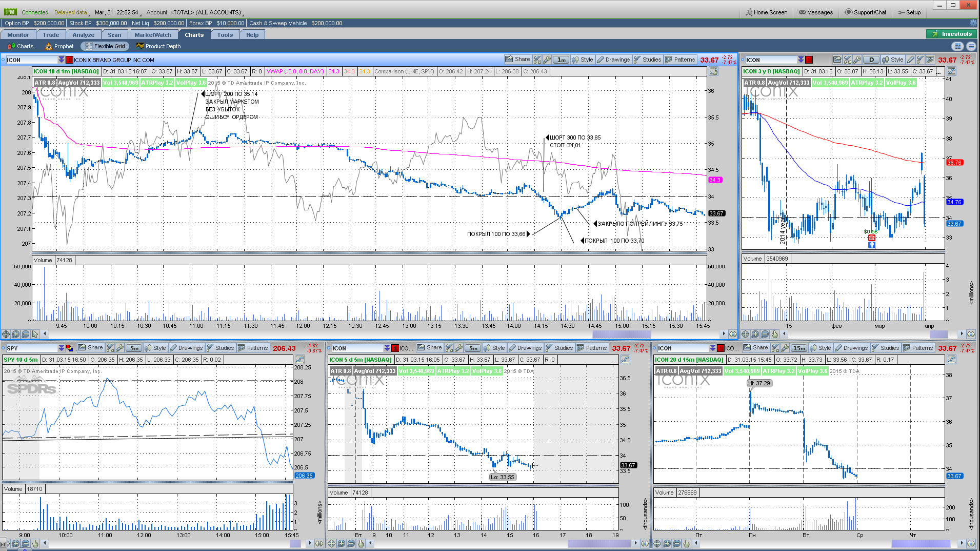The height and width of the screenshot is (551, 980).
Task: Click Home Screen button
Action: pyautogui.click(x=767, y=12)
